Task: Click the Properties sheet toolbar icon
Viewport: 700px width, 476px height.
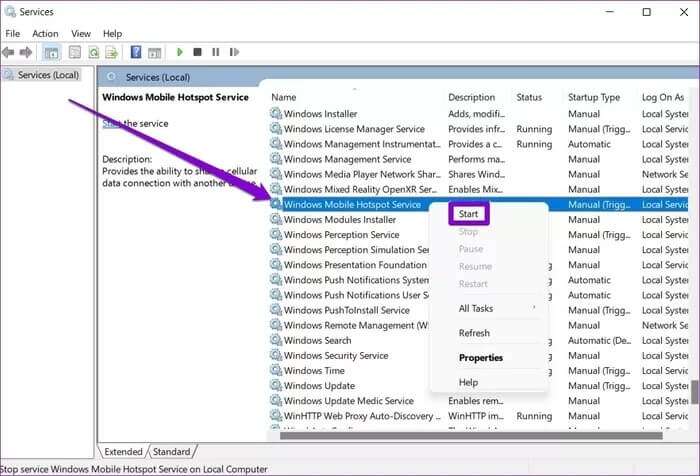Action: [x=75, y=52]
